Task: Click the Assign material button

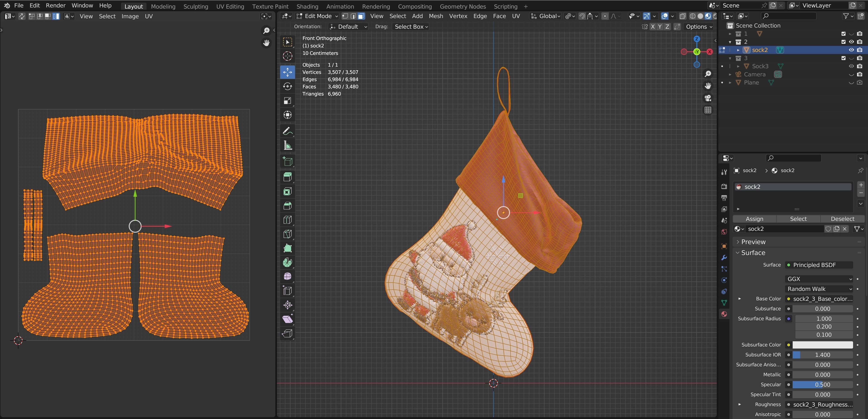Action: click(754, 219)
